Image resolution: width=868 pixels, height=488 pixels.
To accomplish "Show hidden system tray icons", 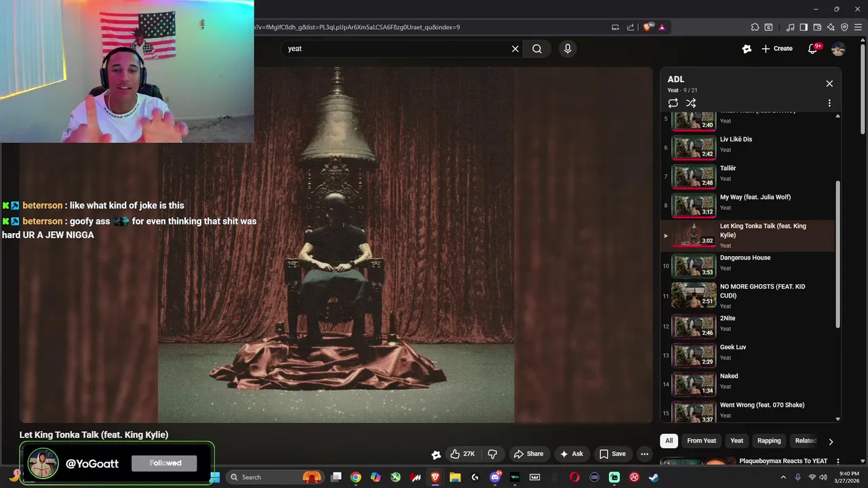I will [x=783, y=477].
